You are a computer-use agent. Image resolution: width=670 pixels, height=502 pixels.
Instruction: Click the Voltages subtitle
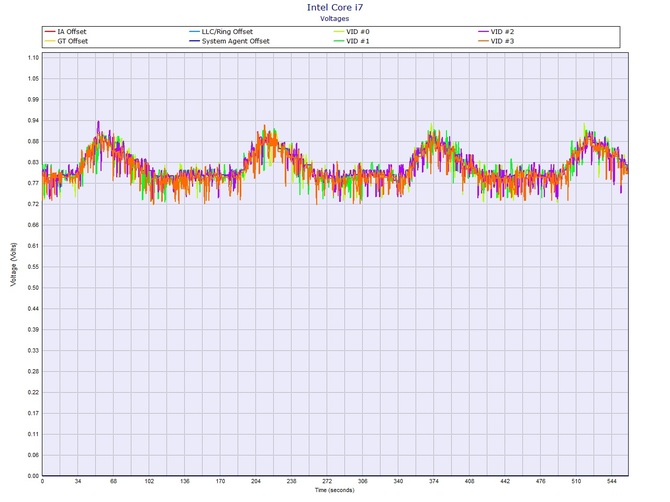335,18
